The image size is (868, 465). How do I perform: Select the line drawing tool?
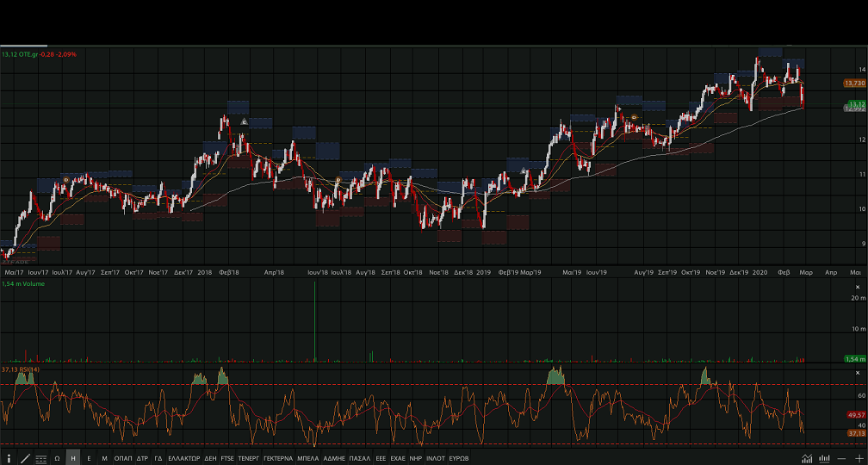(25, 458)
